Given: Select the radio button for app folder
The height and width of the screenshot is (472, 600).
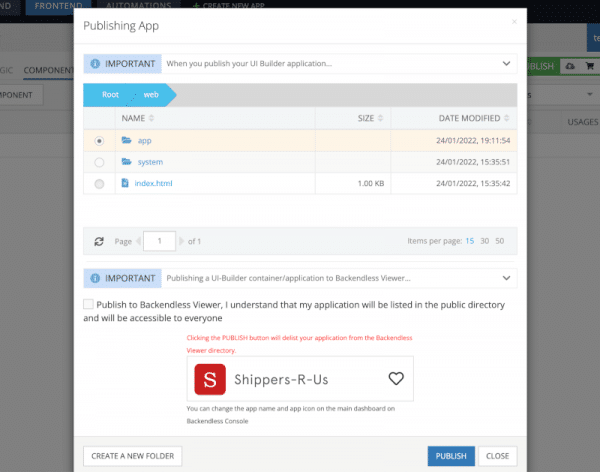Looking at the screenshot, I should (98, 141).
